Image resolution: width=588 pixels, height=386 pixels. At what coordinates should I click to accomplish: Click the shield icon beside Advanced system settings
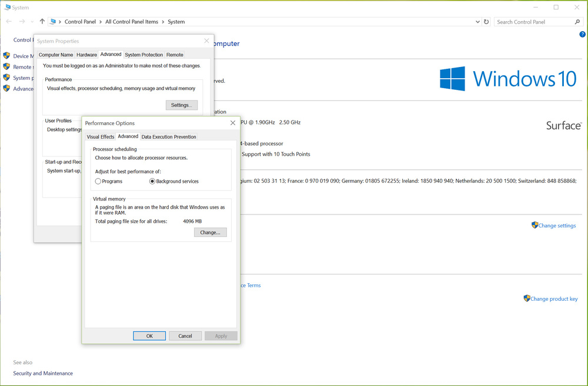click(6, 89)
